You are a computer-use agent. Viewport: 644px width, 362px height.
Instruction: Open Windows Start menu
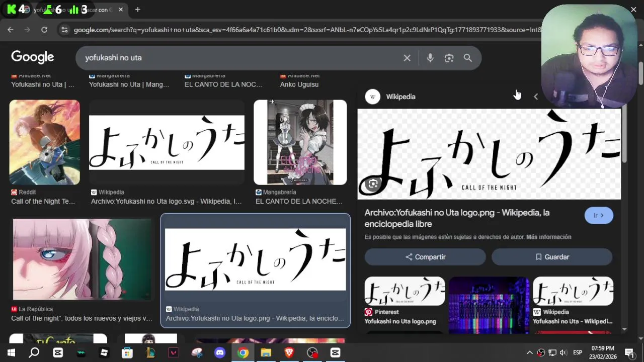pyautogui.click(x=11, y=353)
